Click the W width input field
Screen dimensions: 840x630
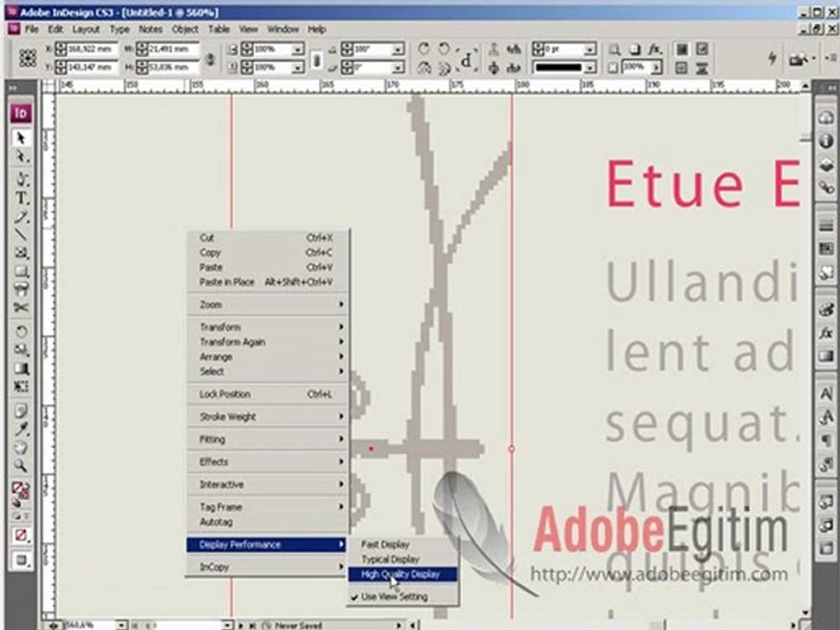[x=173, y=49]
